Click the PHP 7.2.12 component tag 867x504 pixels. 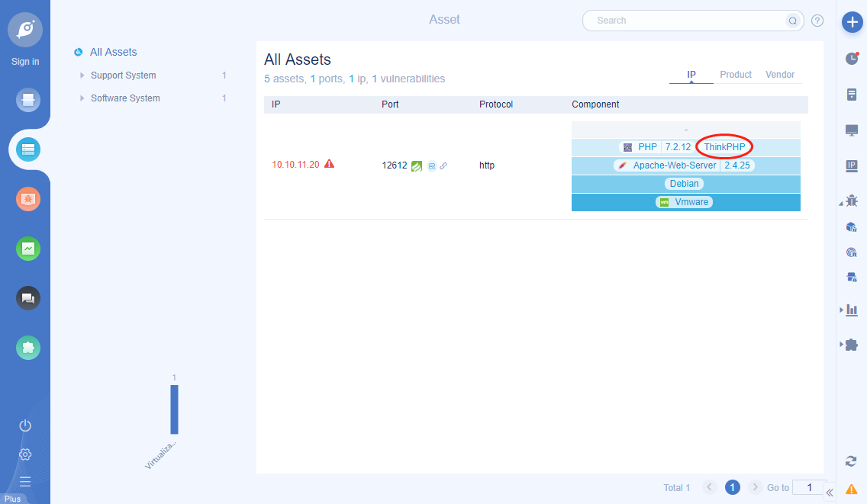click(x=657, y=147)
